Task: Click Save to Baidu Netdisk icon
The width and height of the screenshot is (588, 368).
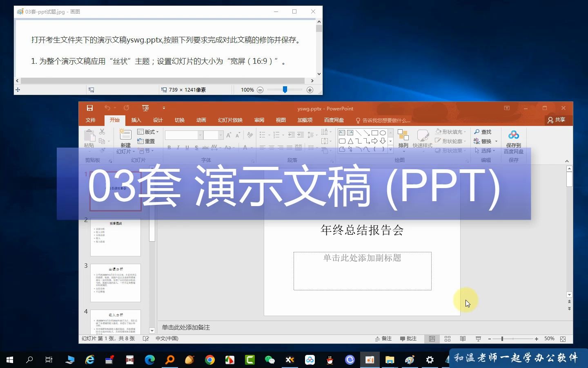Action: (x=513, y=139)
